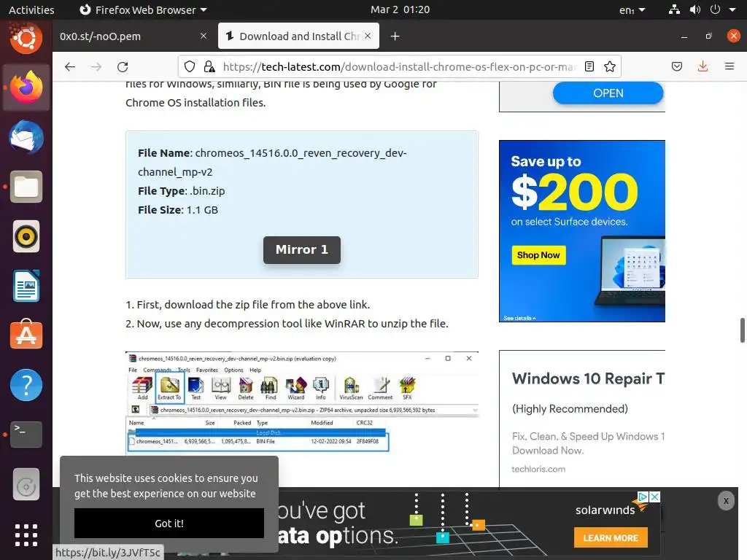Open the Files manager in the dock

coord(26,187)
